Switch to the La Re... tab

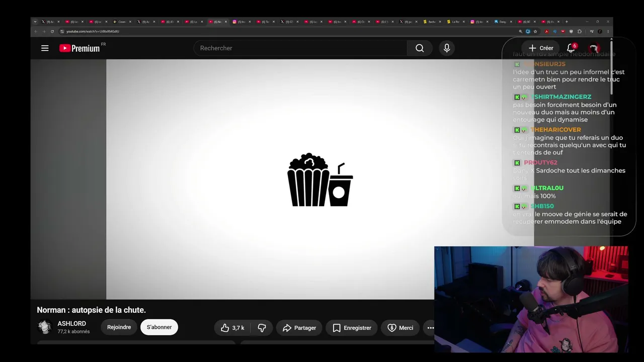tap(456, 22)
